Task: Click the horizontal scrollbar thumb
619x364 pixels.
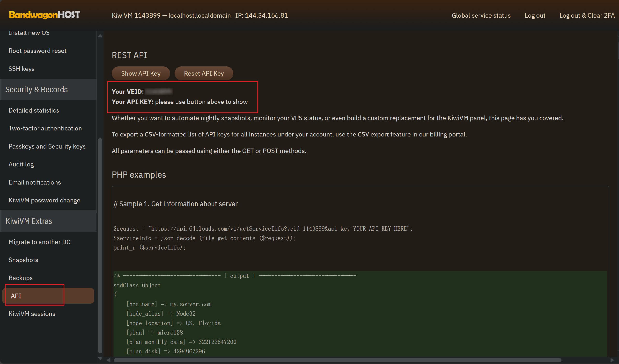Action: pyautogui.click(x=338, y=360)
